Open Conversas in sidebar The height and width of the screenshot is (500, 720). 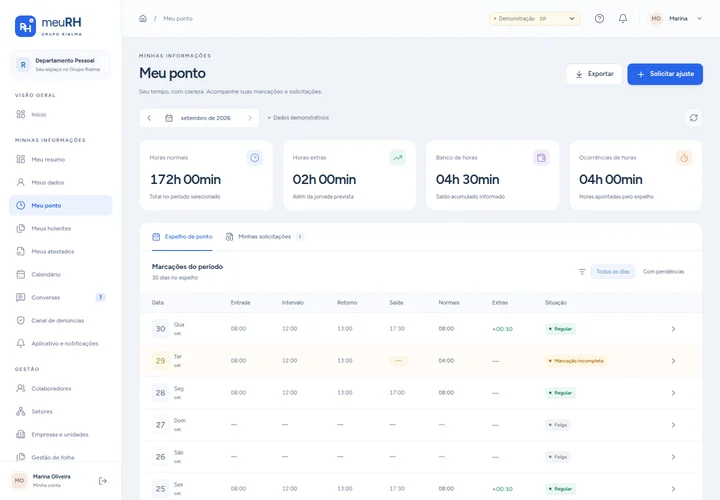pos(61,297)
